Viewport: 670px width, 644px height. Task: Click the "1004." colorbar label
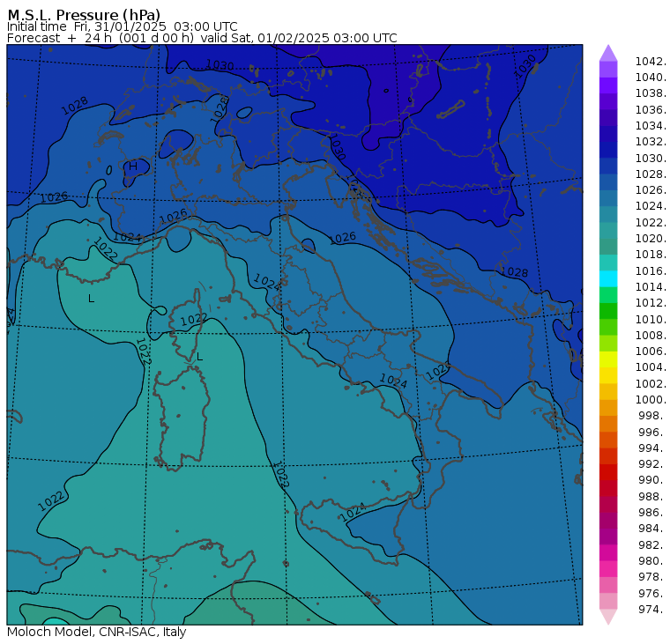point(651,367)
